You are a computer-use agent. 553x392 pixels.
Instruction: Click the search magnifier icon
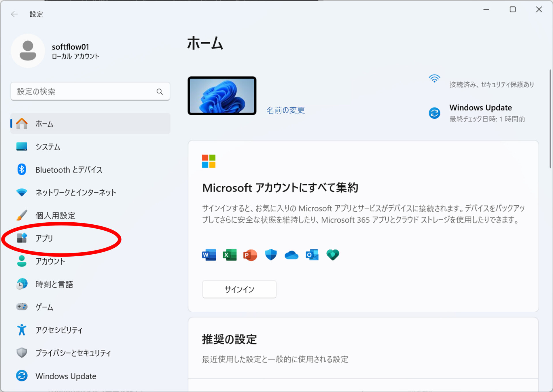click(x=160, y=92)
